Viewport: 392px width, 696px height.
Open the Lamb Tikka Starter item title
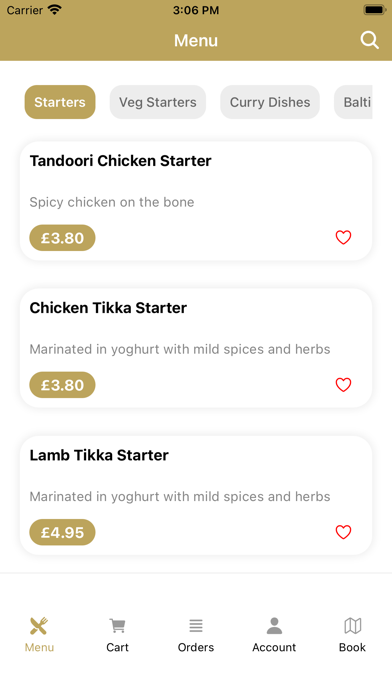tap(99, 455)
